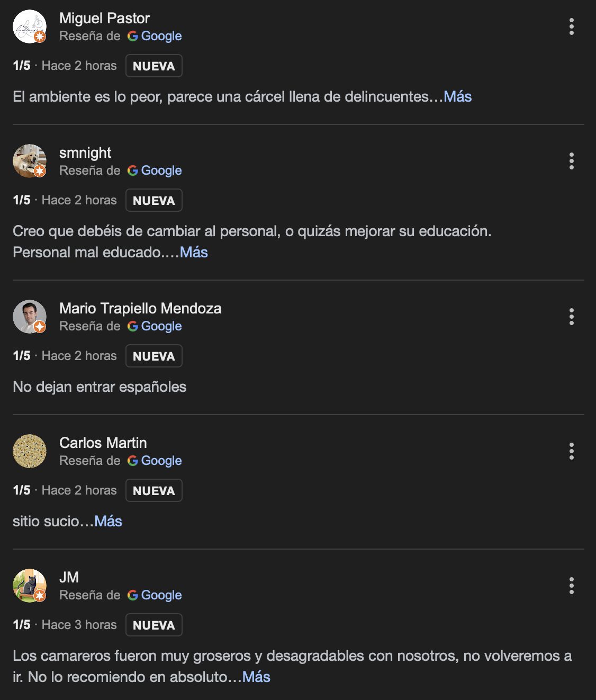Click Miguel Pastor's profile avatar

tap(30, 26)
